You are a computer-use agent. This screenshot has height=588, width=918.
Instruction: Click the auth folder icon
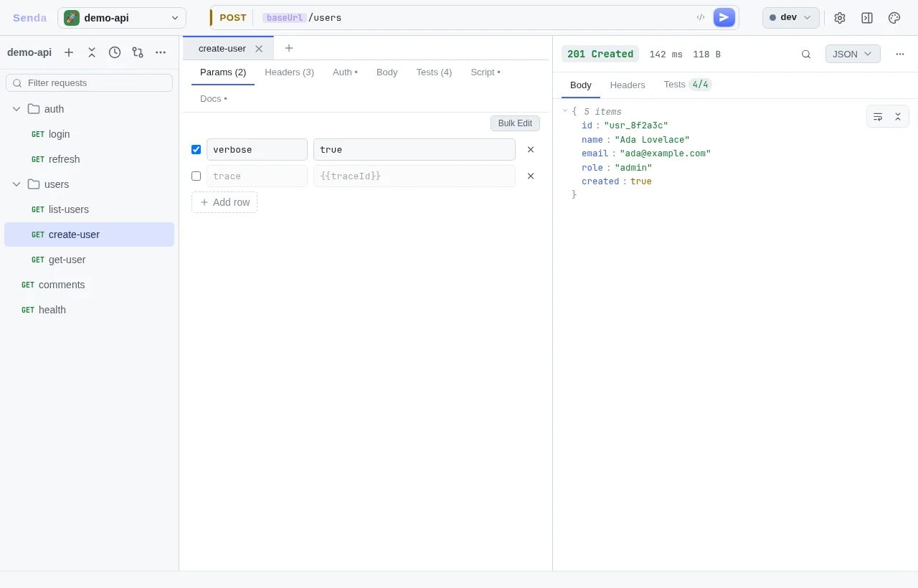pos(34,109)
